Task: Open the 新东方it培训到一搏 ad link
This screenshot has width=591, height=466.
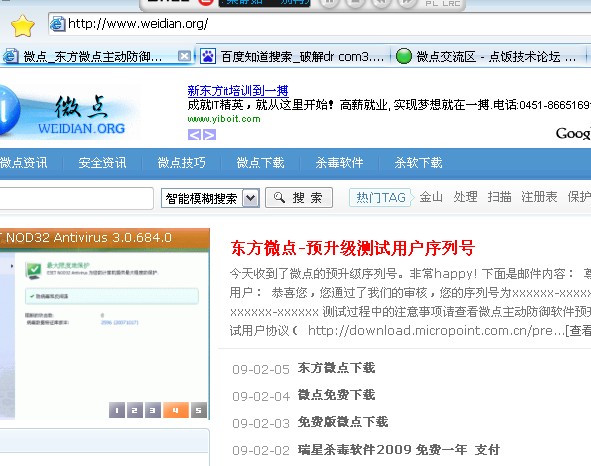Action: tap(238, 91)
